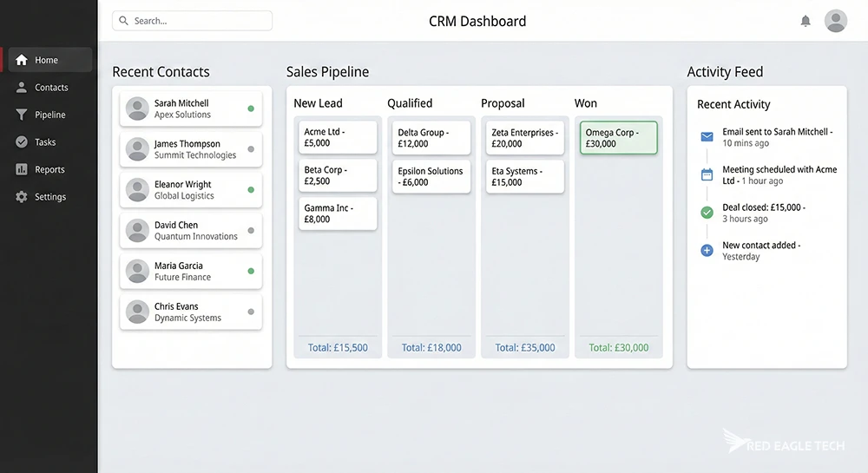Open the Omega Corp £30,000 won card
This screenshot has width=868, height=473.
tap(618, 138)
